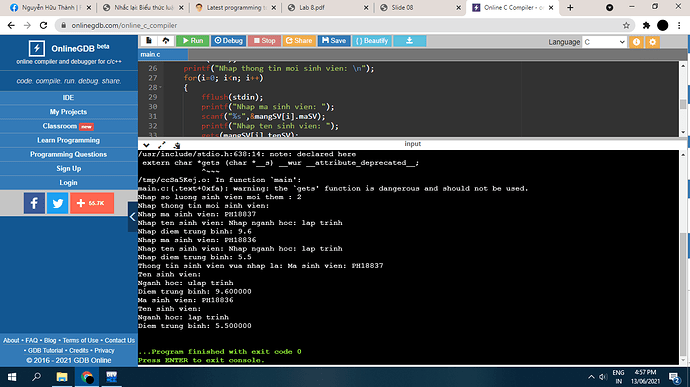Open the Credits footer link
Viewport: 690px width, 387px height.
[x=79, y=350]
